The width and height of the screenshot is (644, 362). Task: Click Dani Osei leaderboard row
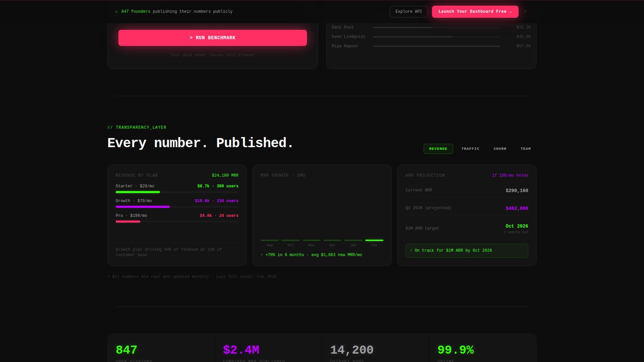pos(431,27)
